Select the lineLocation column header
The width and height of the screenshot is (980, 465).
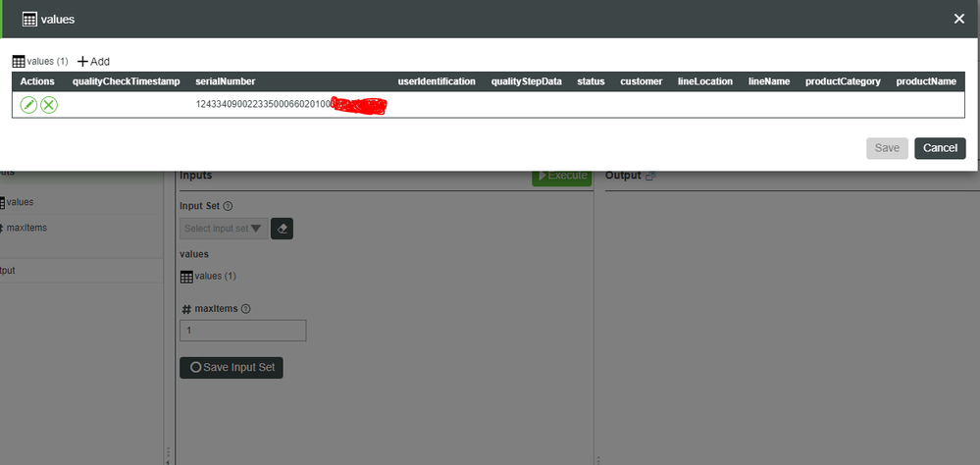click(705, 81)
